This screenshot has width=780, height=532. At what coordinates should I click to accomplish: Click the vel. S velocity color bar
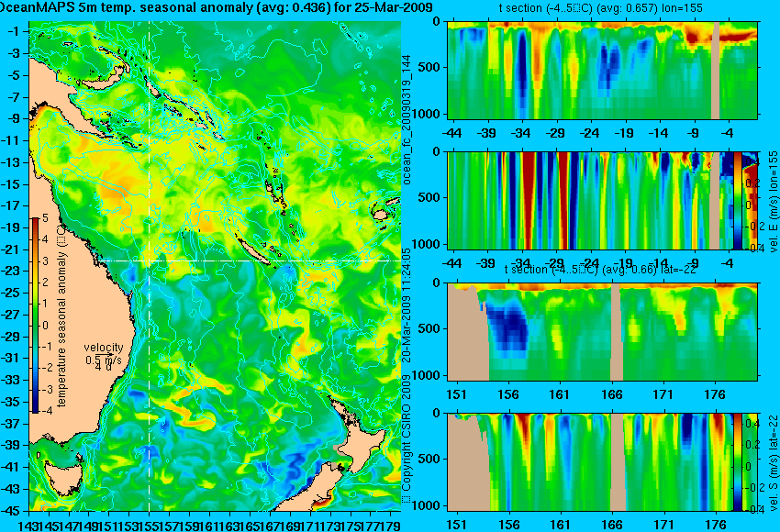point(737,462)
